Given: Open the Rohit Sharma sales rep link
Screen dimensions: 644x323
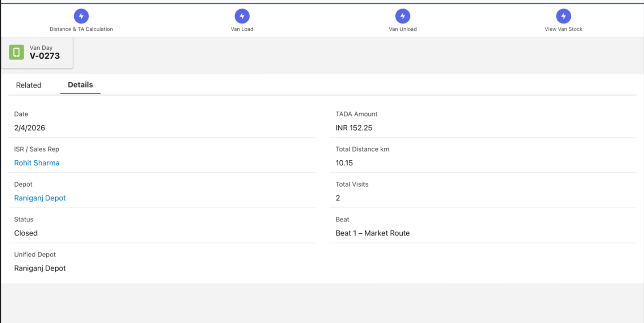Looking at the screenshot, I should point(37,163).
